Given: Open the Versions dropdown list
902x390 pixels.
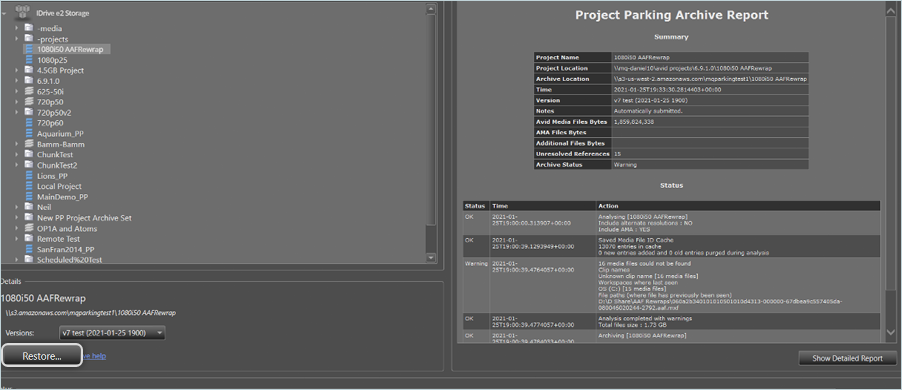Looking at the screenshot, I should pos(112,332).
